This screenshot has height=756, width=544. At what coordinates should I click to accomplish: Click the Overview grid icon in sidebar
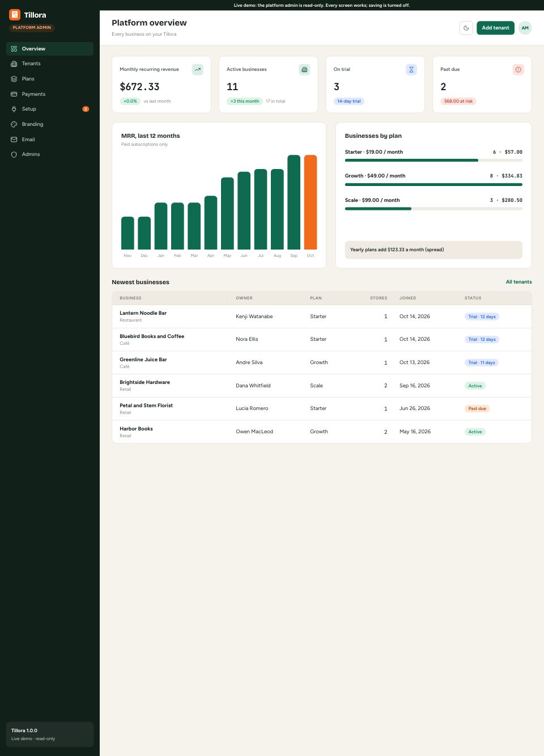[14, 49]
